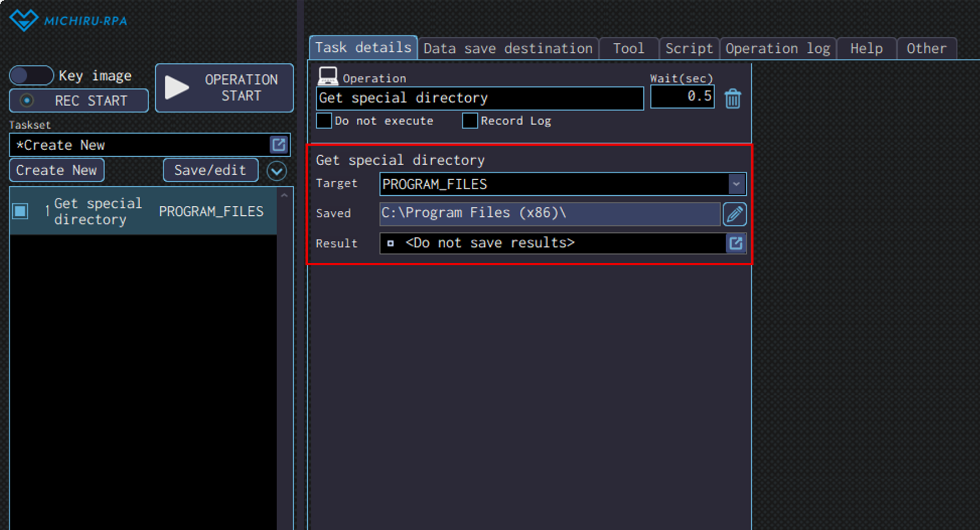Expand the circular chevron beside Save/edit
Image resolution: width=980 pixels, height=530 pixels.
(277, 171)
